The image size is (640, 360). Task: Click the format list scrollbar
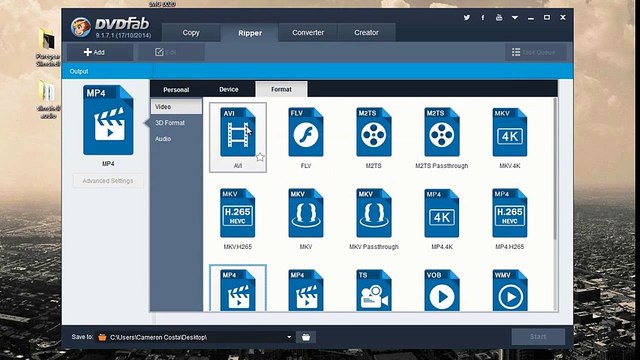pos(555,169)
